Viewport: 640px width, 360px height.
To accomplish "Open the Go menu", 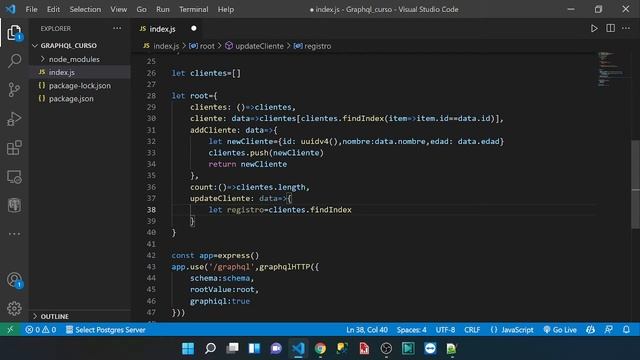I will (141, 9).
